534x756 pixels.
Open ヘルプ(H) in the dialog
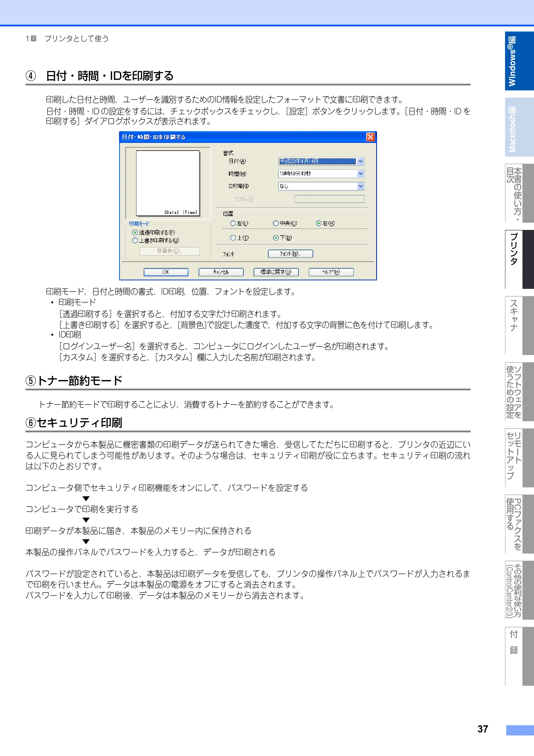pyautogui.click(x=331, y=272)
